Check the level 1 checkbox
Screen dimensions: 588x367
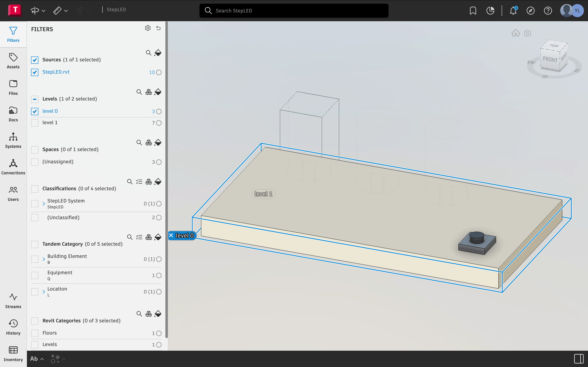click(35, 123)
